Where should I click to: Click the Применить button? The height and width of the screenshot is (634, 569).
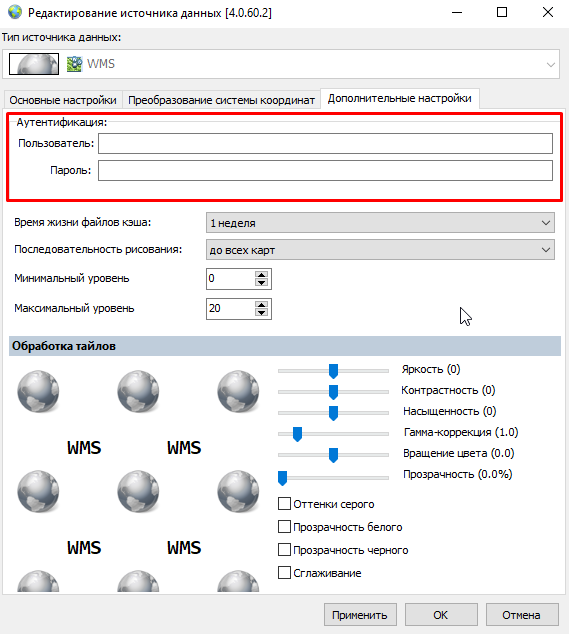click(360, 615)
